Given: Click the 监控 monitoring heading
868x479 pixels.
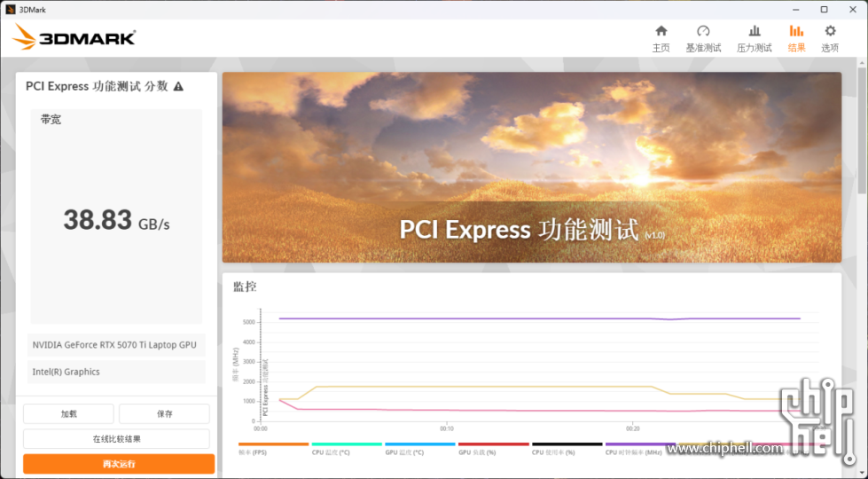Looking at the screenshot, I should pyautogui.click(x=245, y=287).
